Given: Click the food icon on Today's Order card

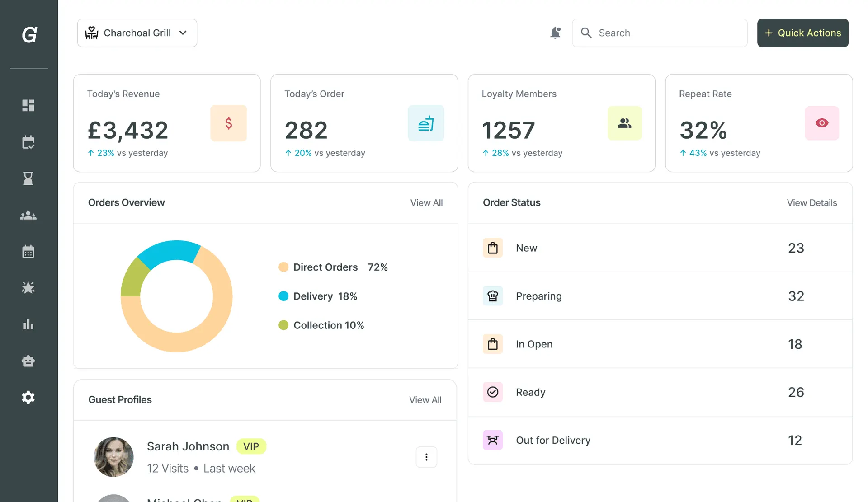Looking at the screenshot, I should [426, 123].
